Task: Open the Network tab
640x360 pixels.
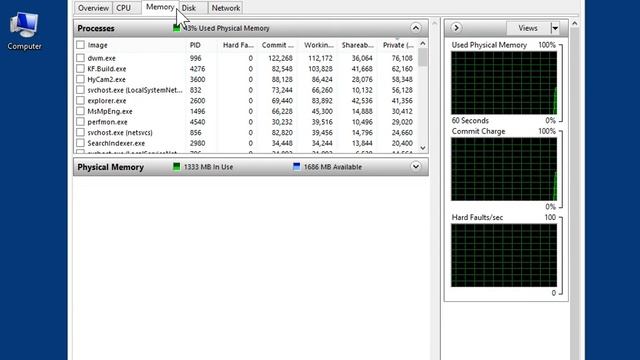Action: [x=225, y=8]
